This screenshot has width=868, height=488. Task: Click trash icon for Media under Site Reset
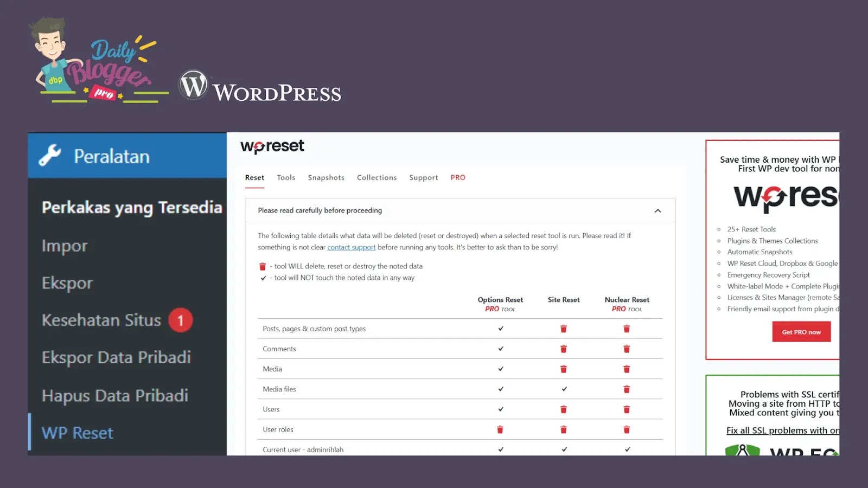tap(564, 369)
